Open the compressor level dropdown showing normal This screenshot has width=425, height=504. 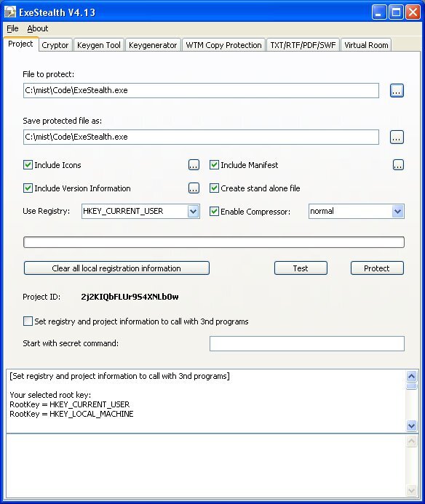[x=397, y=212]
